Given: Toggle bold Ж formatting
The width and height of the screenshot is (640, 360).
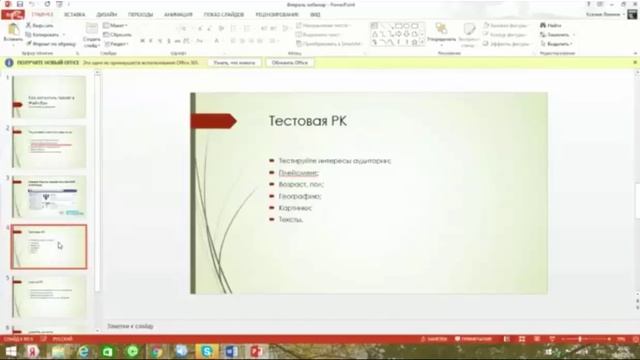Looking at the screenshot, I should 142,41.
